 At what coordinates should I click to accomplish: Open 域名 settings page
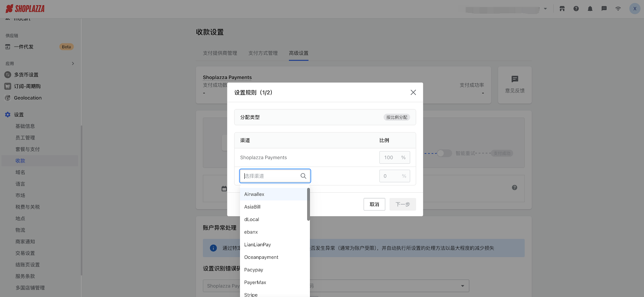(20, 172)
